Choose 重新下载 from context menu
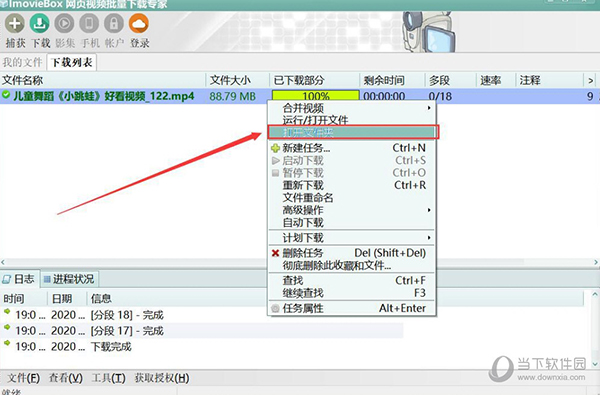 point(352,185)
